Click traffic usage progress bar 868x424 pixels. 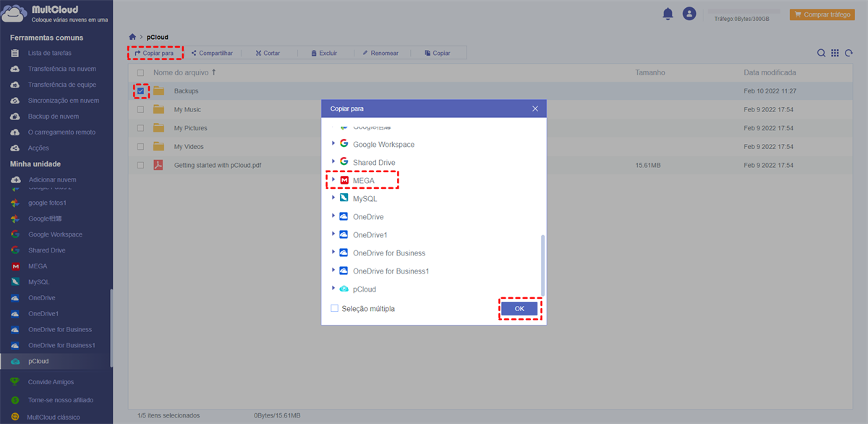(744, 12)
